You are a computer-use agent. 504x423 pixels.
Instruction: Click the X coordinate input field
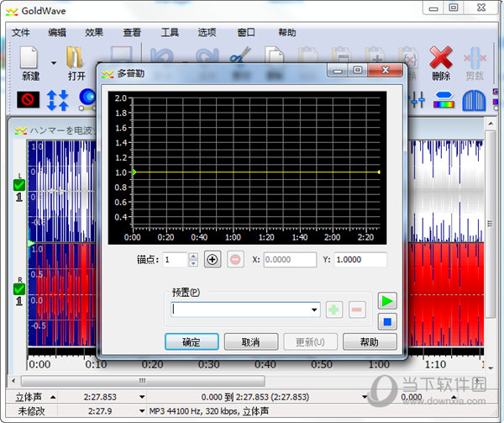pos(291,260)
